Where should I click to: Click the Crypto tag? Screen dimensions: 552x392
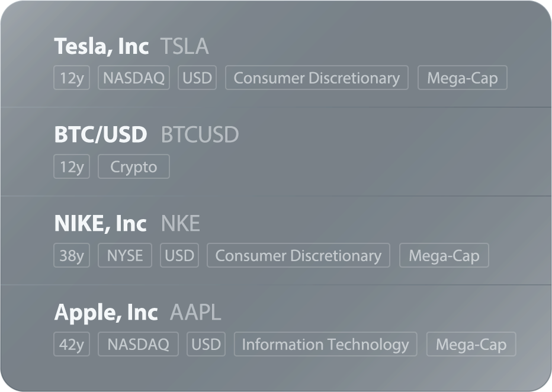(134, 166)
